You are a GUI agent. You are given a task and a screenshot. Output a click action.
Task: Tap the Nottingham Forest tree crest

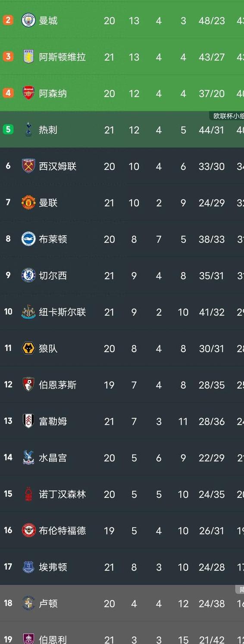(x=28, y=494)
